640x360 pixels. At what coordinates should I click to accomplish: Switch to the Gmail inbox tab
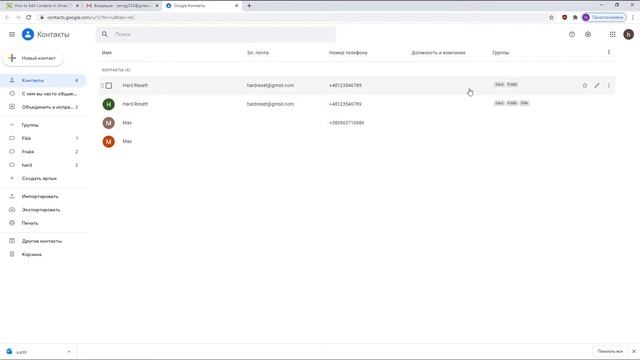pos(122,6)
